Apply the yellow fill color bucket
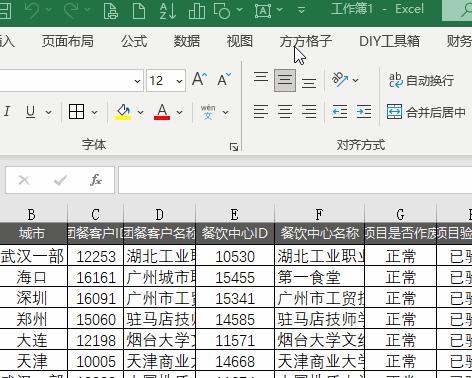The height and width of the screenshot is (378, 472). pyautogui.click(x=123, y=112)
